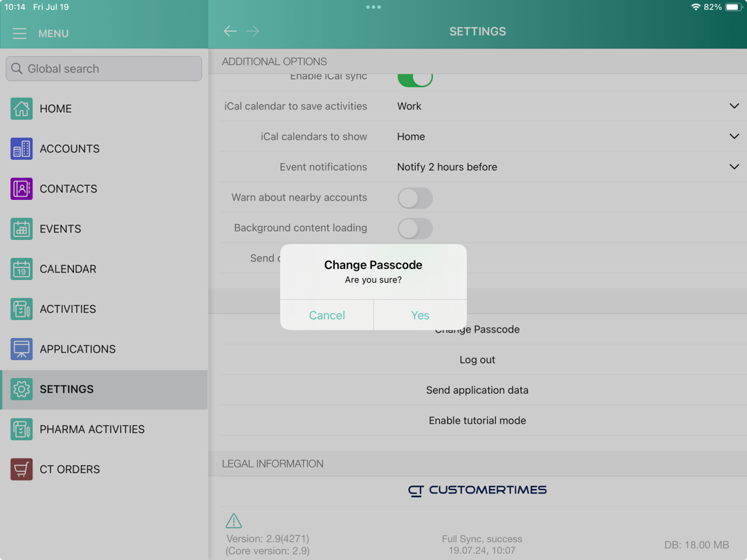Screen dimensions: 747x560
Task: Click the Home icon in sidebar
Action: 21,109
